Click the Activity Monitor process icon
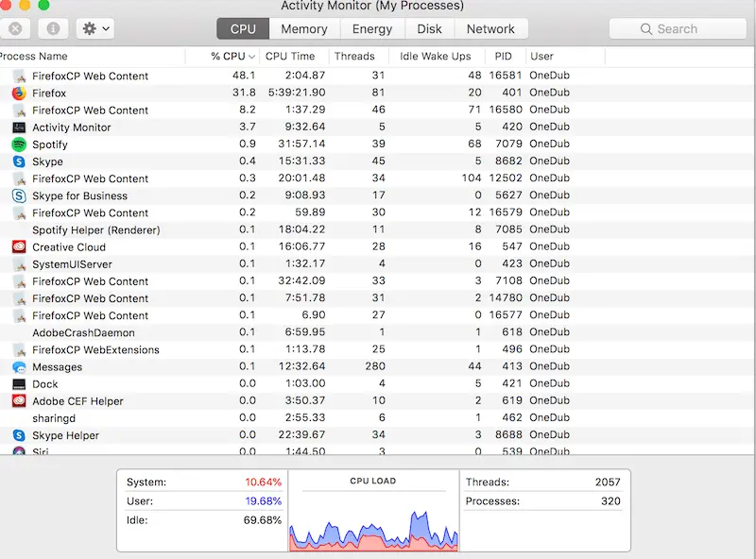Image resolution: width=756 pixels, height=559 pixels. click(19, 127)
